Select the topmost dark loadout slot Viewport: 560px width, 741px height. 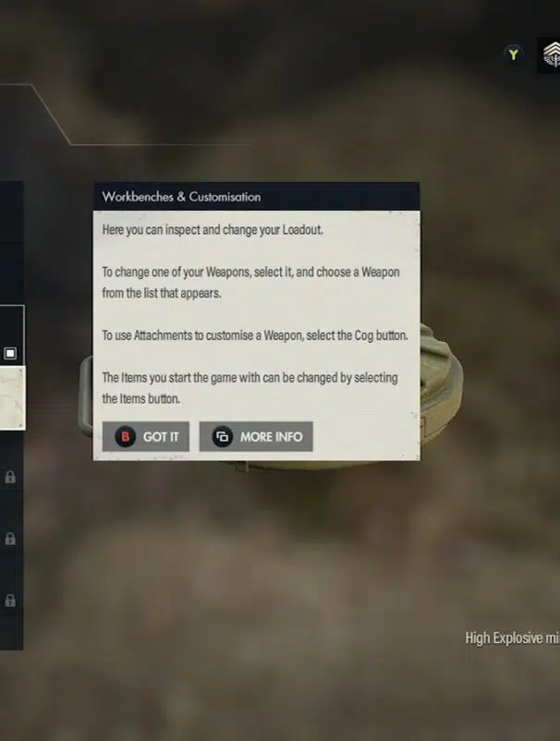[11, 212]
